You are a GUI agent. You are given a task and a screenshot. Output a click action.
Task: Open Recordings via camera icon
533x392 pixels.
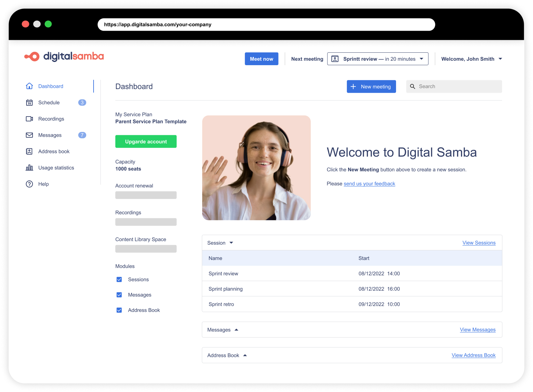tap(29, 119)
